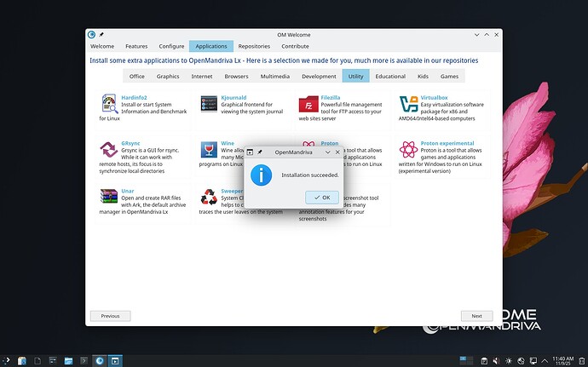Click the Previous button
This screenshot has height=367, width=588.
(110, 316)
